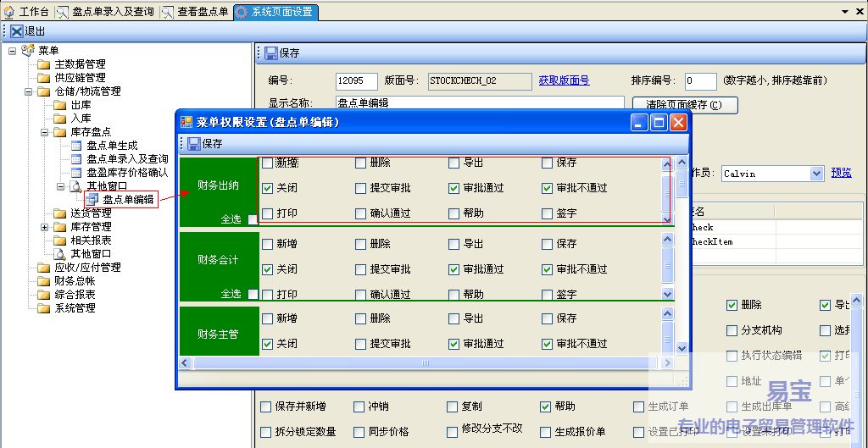Open the 系统管理 folder in tree

tap(75, 308)
